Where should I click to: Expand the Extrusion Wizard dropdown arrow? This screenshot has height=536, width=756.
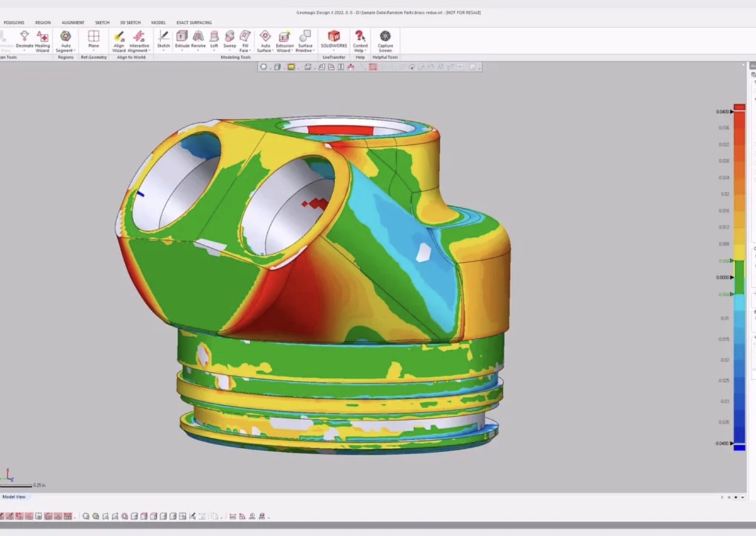(293, 51)
